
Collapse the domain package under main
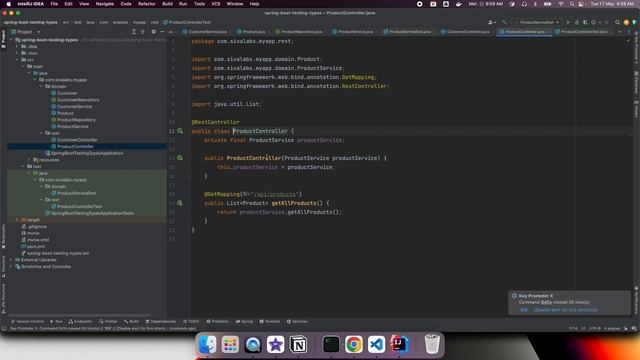coord(41,87)
